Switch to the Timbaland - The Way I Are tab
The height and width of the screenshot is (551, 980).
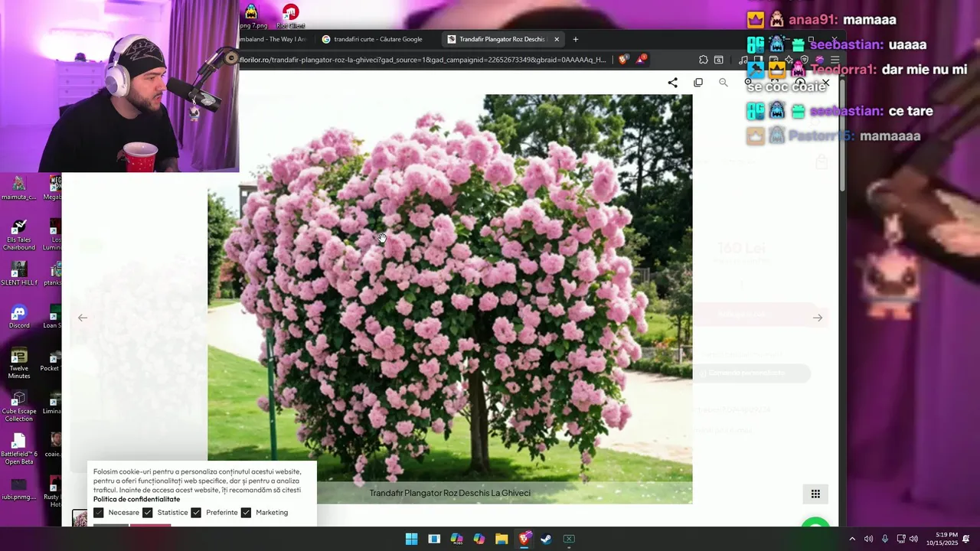pyautogui.click(x=273, y=39)
